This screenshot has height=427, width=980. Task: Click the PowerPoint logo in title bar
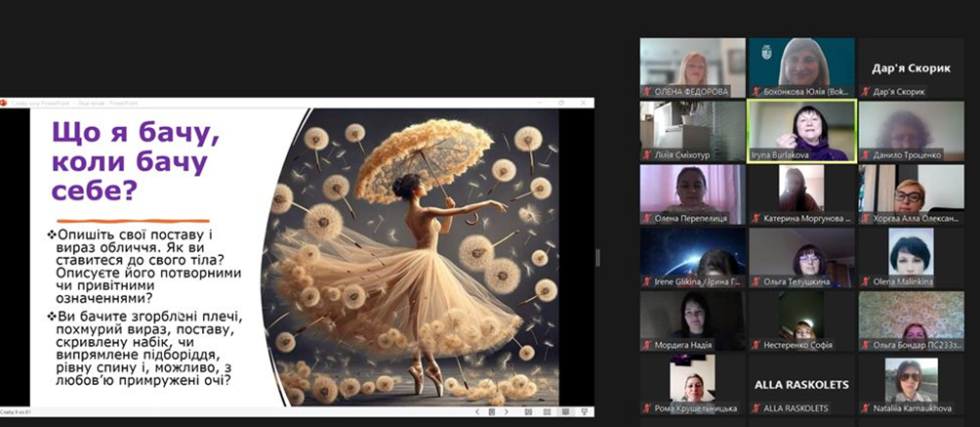pos(5,102)
